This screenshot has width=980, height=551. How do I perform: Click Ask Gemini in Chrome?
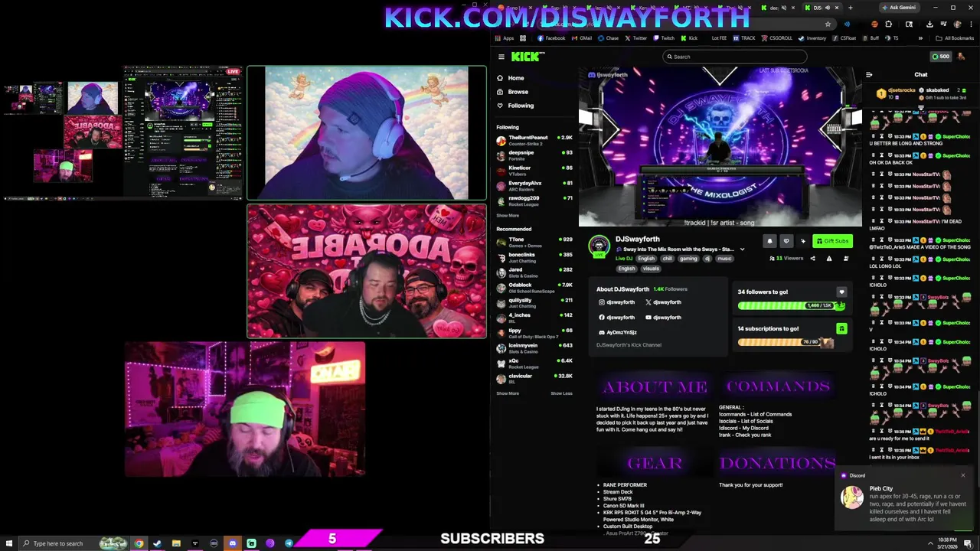(x=898, y=8)
